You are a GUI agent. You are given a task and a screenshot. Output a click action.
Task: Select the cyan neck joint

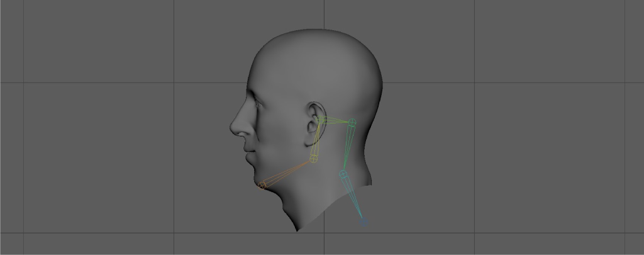click(343, 174)
